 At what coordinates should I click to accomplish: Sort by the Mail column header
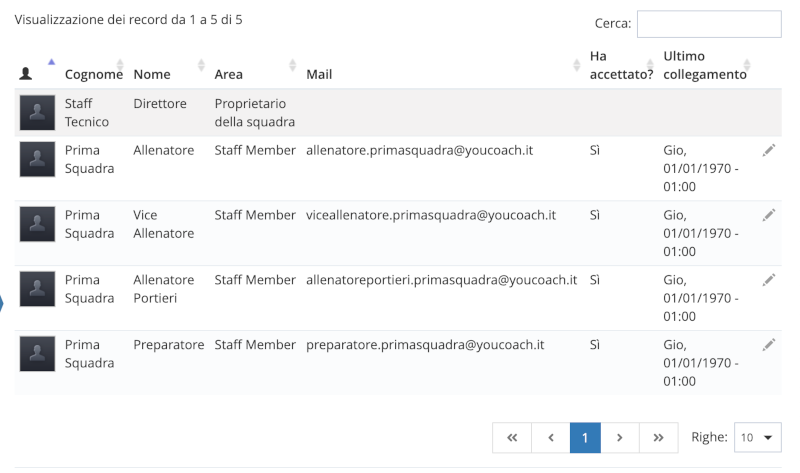[320, 74]
